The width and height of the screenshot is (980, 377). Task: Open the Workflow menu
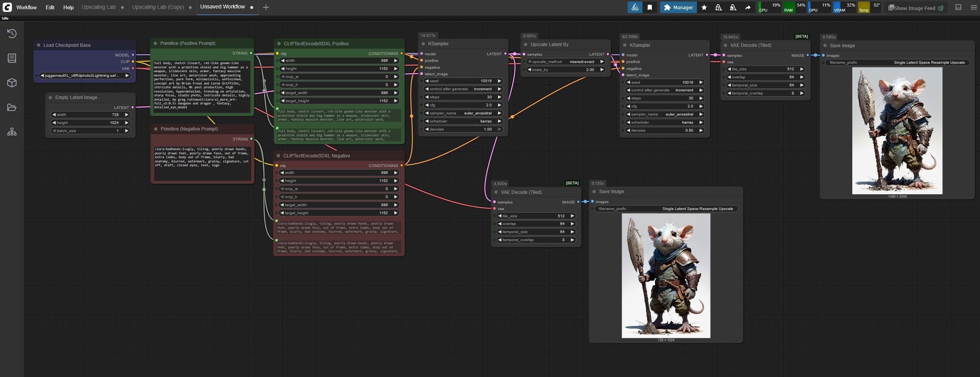[x=26, y=7]
